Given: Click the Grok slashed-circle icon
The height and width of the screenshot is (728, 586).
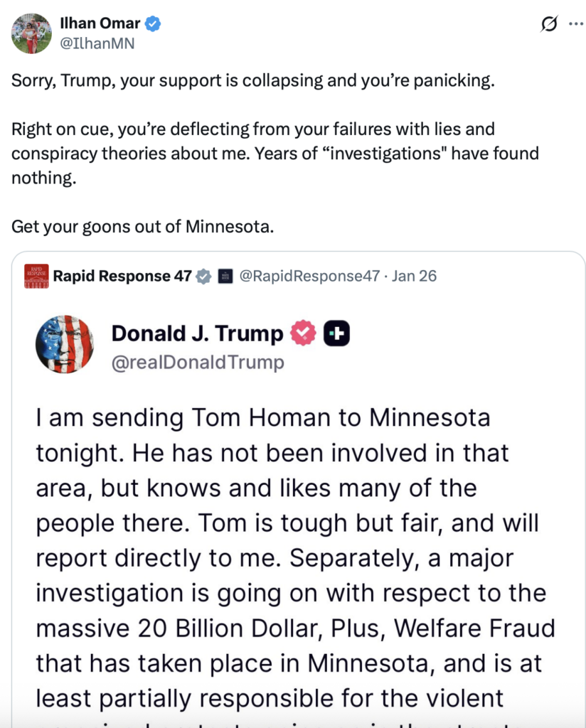Looking at the screenshot, I should [549, 24].
